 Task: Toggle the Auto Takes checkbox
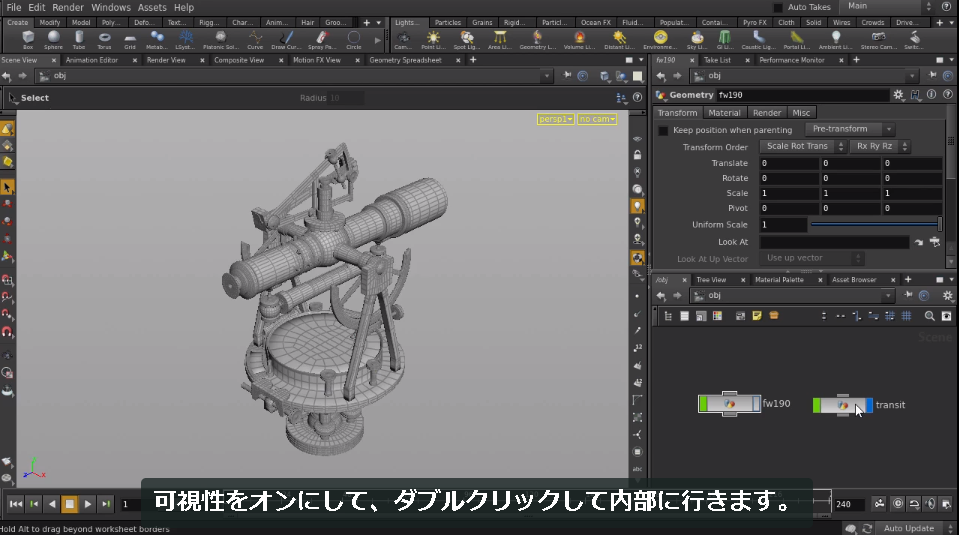click(778, 7)
